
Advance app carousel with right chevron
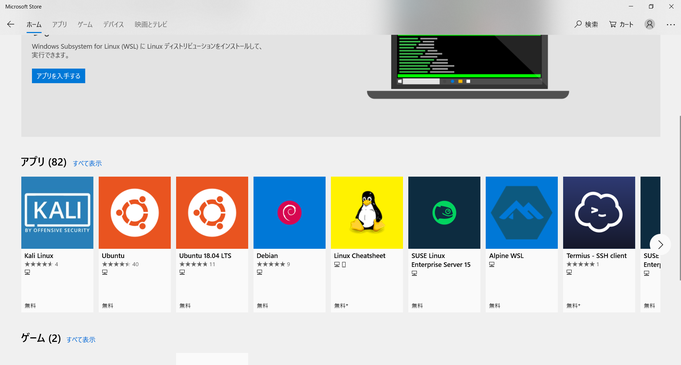660,245
